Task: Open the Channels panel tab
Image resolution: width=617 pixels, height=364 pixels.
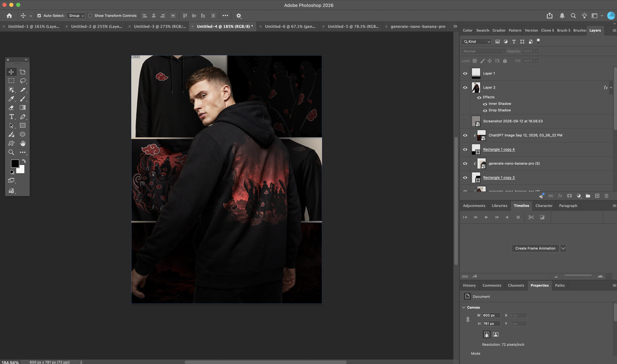Action: tap(516, 285)
